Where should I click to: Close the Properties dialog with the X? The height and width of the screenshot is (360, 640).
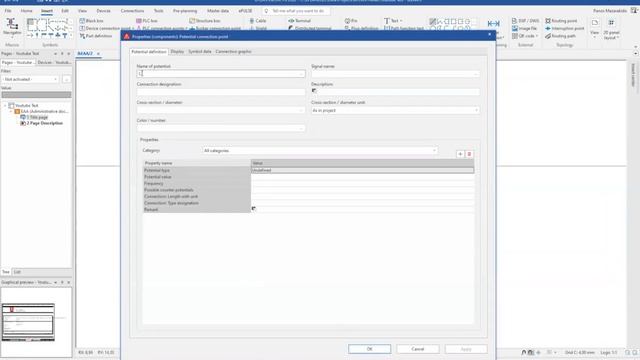coord(489,35)
